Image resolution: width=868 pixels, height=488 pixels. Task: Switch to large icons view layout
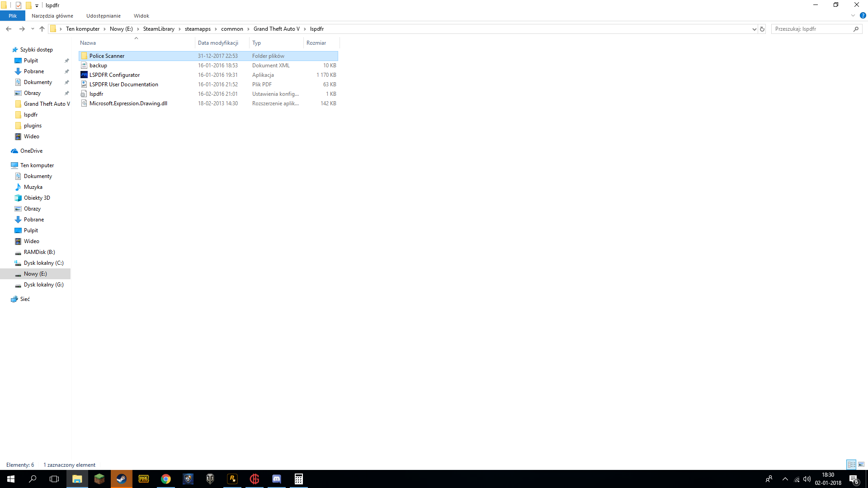[861, 465]
